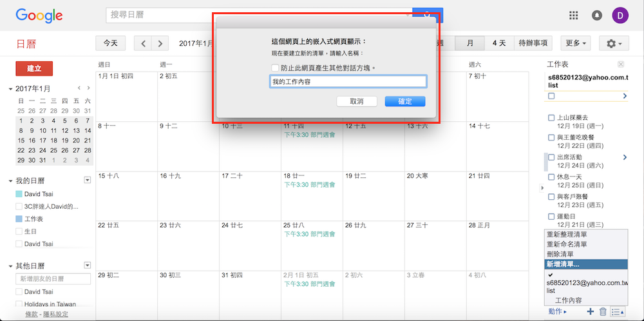This screenshot has height=321, width=644.
Task: Open 我的日曆 options dropdown arrow
Action: (x=88, y=180)
